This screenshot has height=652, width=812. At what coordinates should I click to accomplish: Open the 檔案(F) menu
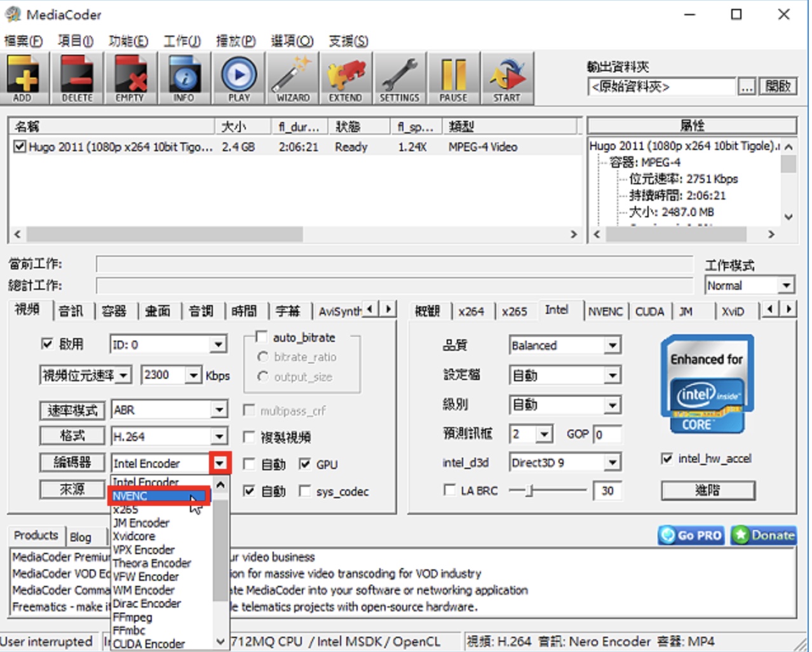pyautogui.click(x=24, y=41)
